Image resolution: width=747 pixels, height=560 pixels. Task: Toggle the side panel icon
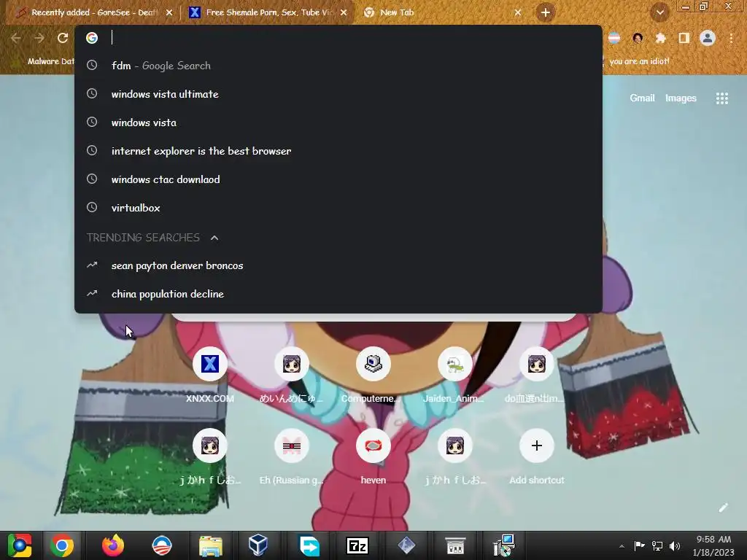[684, 38]
